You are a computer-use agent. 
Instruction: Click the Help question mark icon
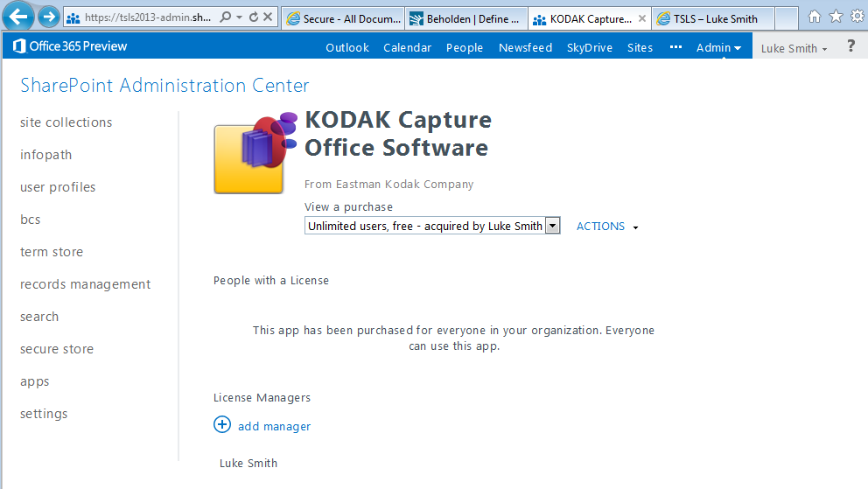pyautogui.click(x=850, y=47)
